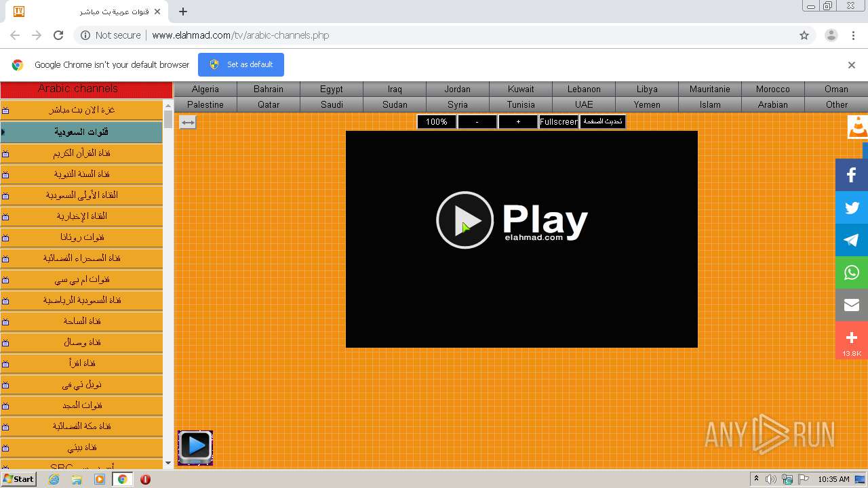Open the Morocco channels tab

click(x=773, y=89)
